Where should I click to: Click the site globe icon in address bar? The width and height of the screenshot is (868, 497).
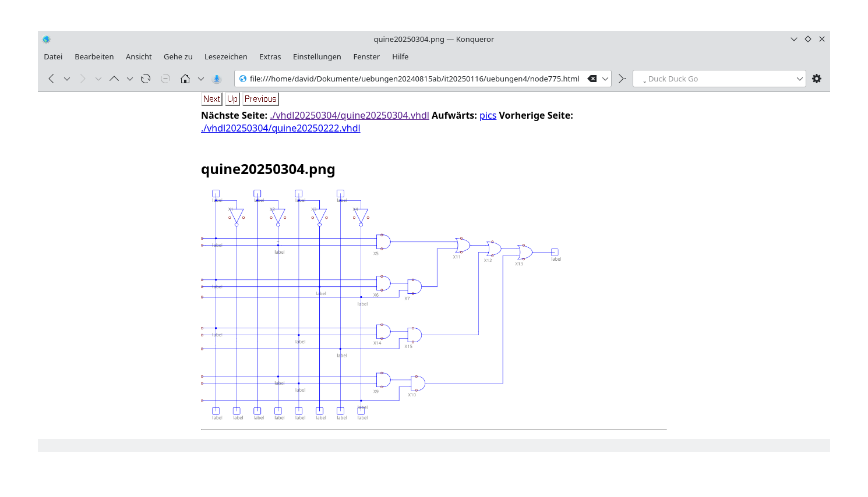coord(243,78)
